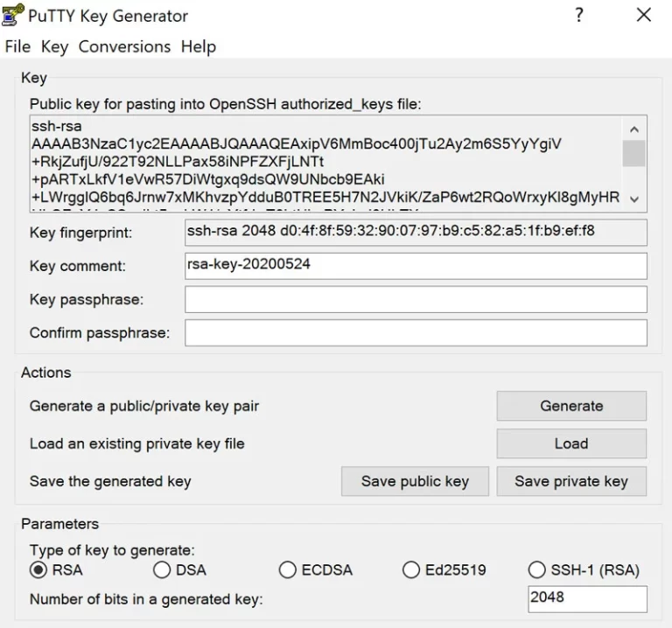The width and height of the screenshot is (672, 628).
Task: Choose the SSH-1 (RSA) key type
Action: coord(537,570)
